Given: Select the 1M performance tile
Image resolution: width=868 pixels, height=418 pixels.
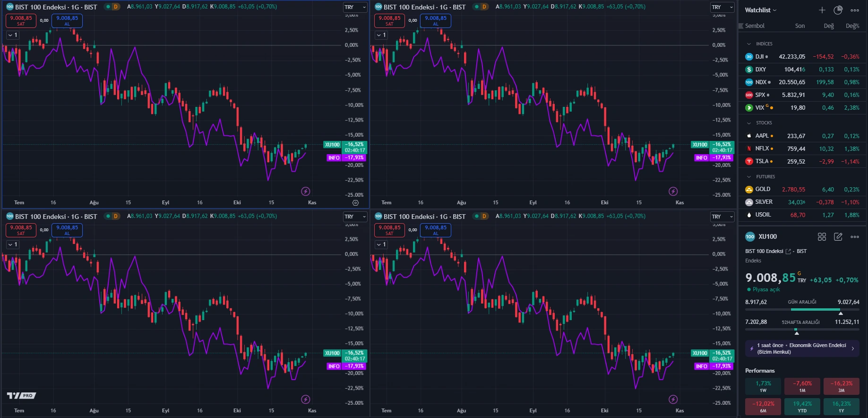Looking at the screenshot, I should click(802, 387).
